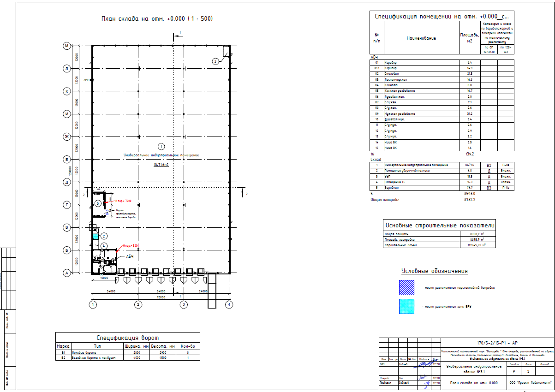This screenshot has width=555, height=392.
Task: Select bottom grid axis bubble 2
Action: coord(138,304)
